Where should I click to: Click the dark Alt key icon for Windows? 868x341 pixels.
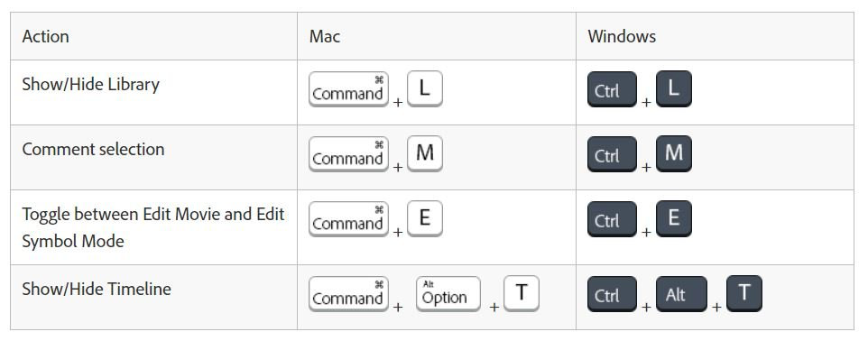click(x=681, y=294)
